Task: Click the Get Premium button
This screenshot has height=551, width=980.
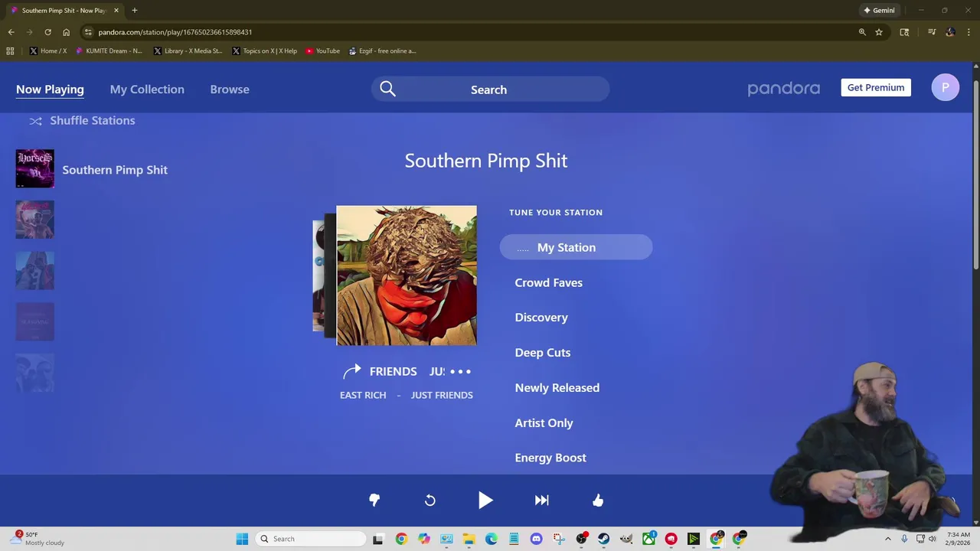Action: (876, 87)
